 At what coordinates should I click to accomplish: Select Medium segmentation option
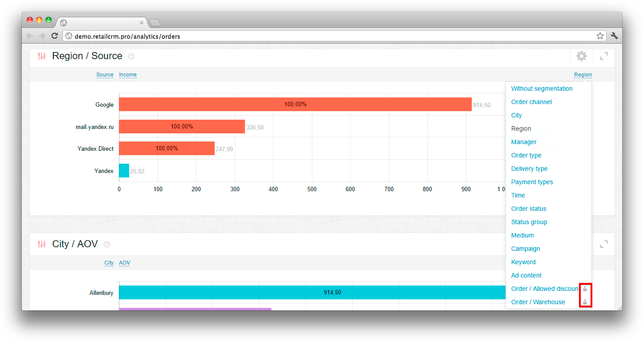pos(522,235)
